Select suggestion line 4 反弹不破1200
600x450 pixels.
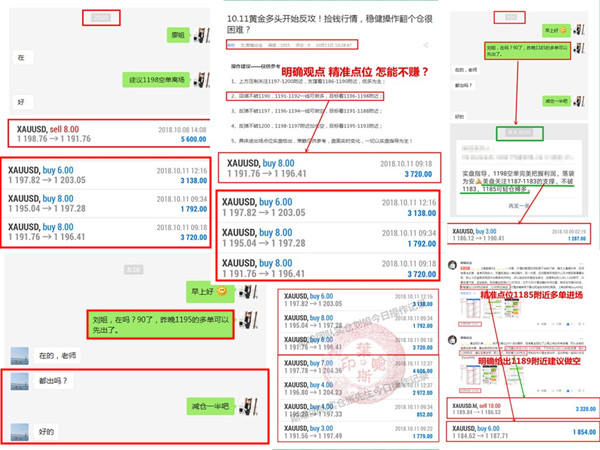click(306, 126)
